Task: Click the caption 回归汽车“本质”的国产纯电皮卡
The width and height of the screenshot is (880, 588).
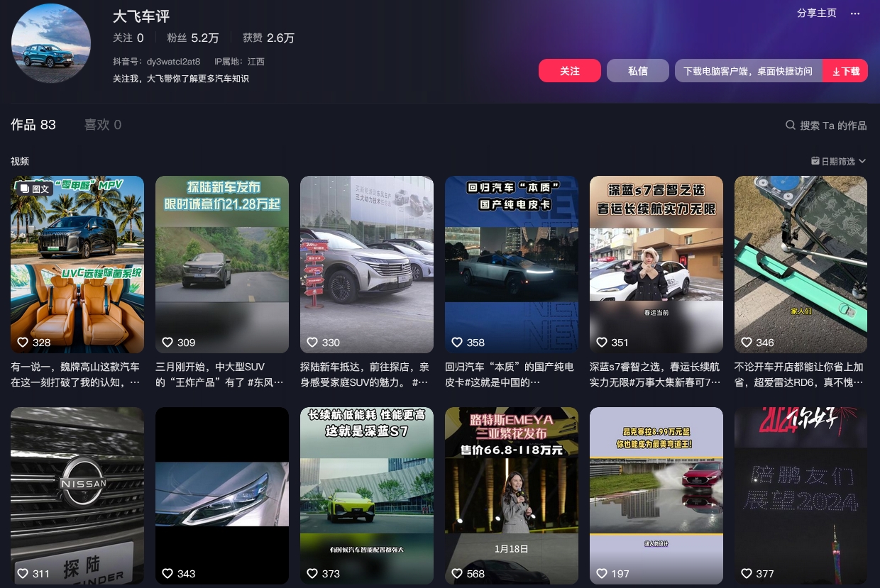Action: pyautogui.click(x=510, y=375)
